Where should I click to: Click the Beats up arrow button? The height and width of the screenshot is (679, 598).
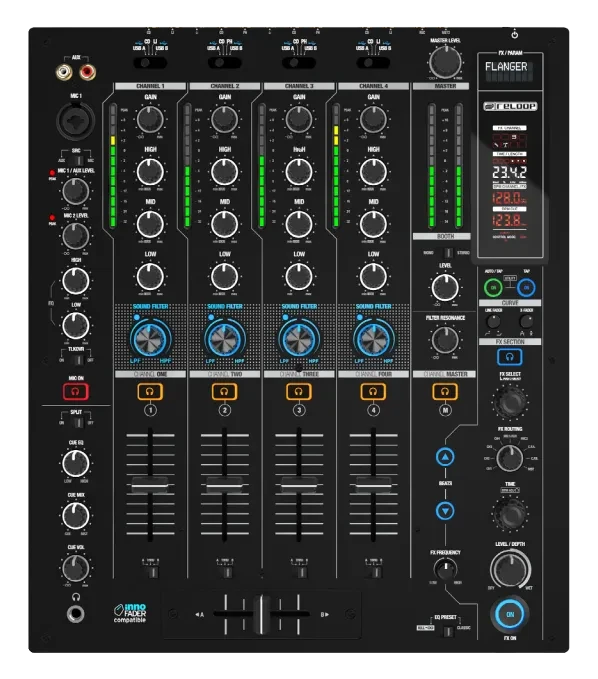tap(445, 457)
